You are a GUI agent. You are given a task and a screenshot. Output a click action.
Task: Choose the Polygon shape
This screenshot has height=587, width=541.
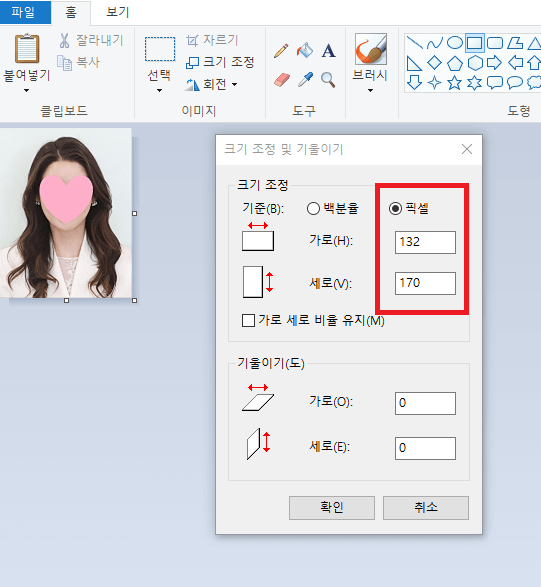click(x=515, y=43)
